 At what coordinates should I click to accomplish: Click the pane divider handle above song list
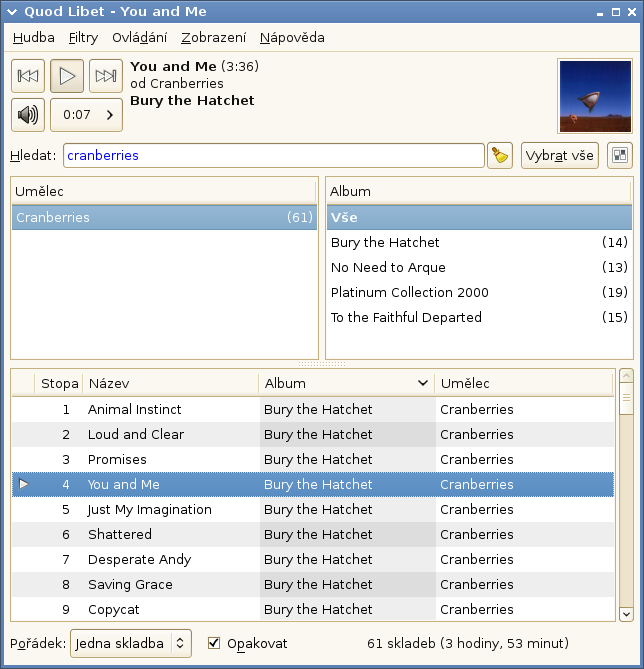322,364
